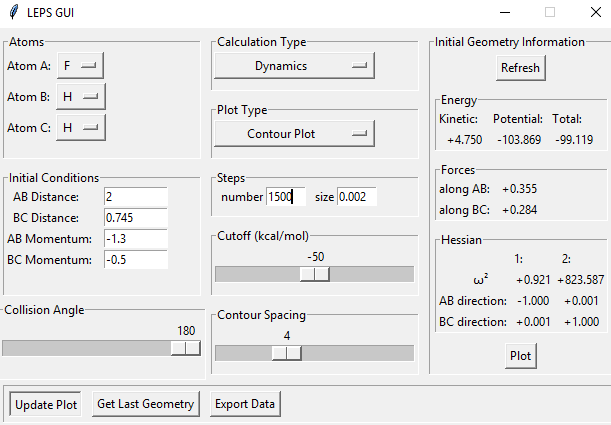Click the Cutoff slider handle
The height and width of the screenshot is (425, 611).
click(x=315, y=274)
